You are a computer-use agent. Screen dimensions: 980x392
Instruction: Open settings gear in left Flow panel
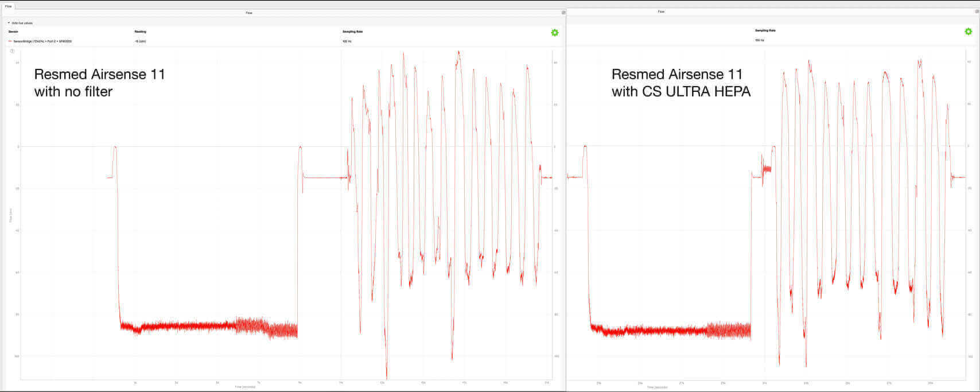tap(554, 33)
